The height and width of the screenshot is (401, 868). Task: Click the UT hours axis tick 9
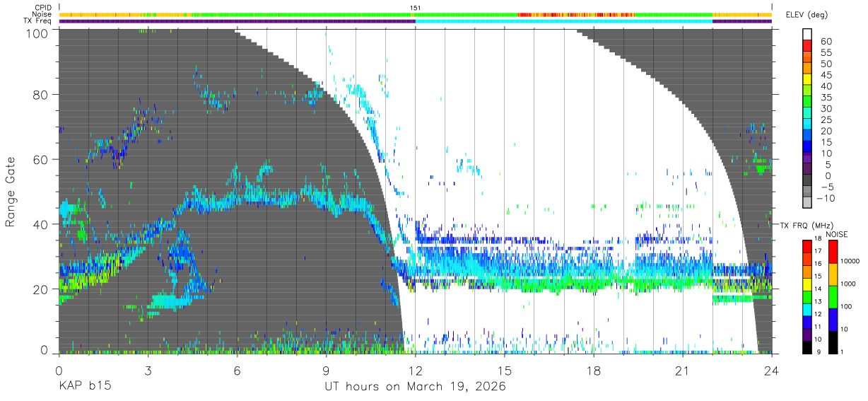tap(326, 370)
